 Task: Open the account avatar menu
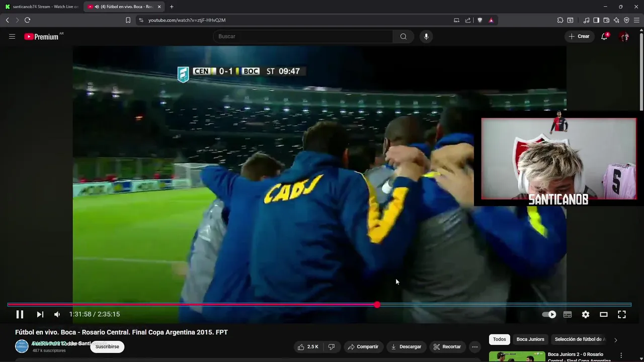(x=624, y=36)
